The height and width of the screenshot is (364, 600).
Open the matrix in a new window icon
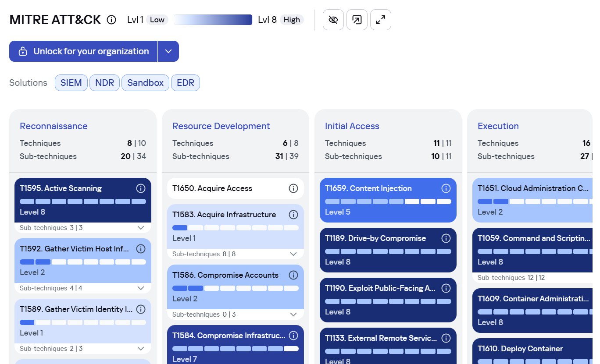pyautogui.click(x=357, y=20)
